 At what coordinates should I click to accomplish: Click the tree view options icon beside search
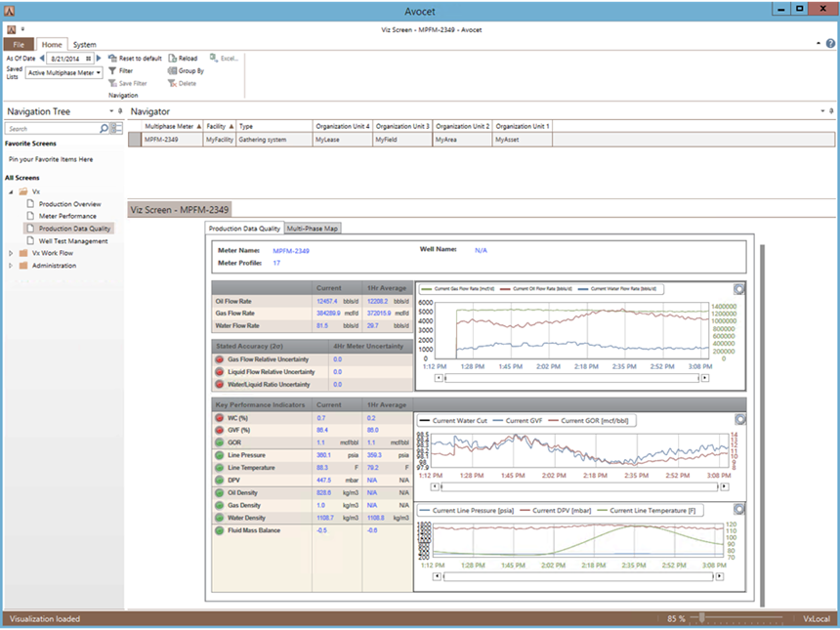(117, 128)
